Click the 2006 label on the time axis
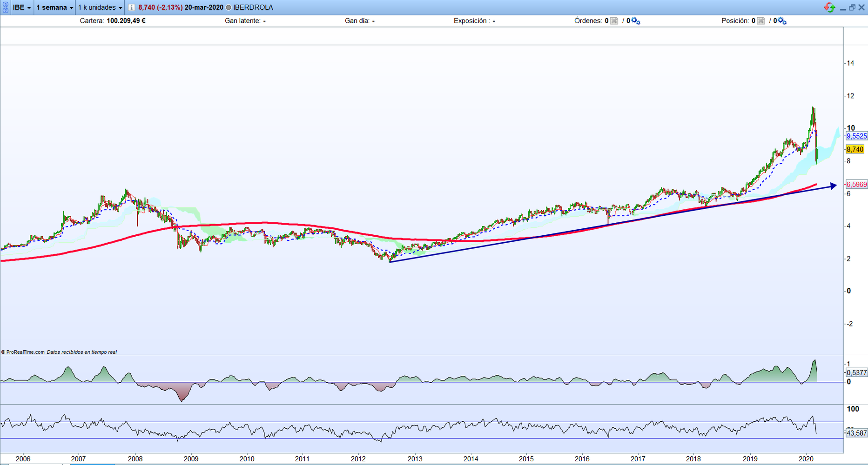Image resolution: width=868 pixels, height=465 pixels. pyautogui.click(x=23, y=459)
